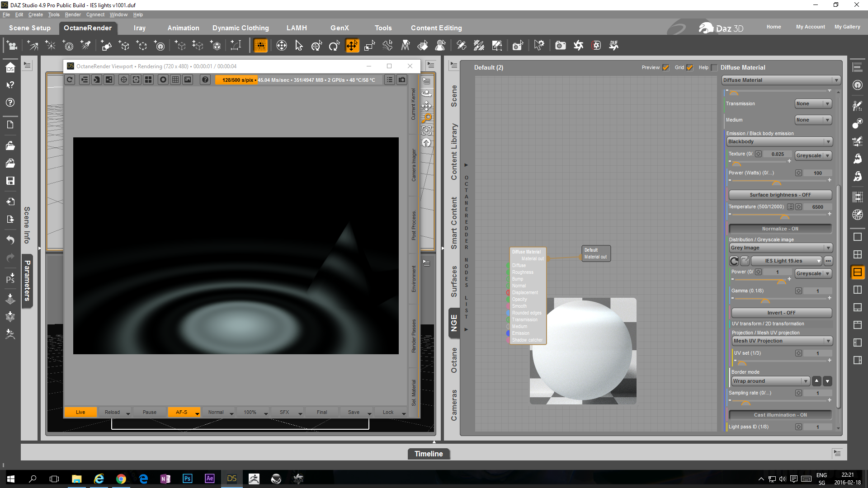Viewport: 868px width, 488px height.
Task: Select the Scale tool in toolbar
Action: tap(369, 46)
